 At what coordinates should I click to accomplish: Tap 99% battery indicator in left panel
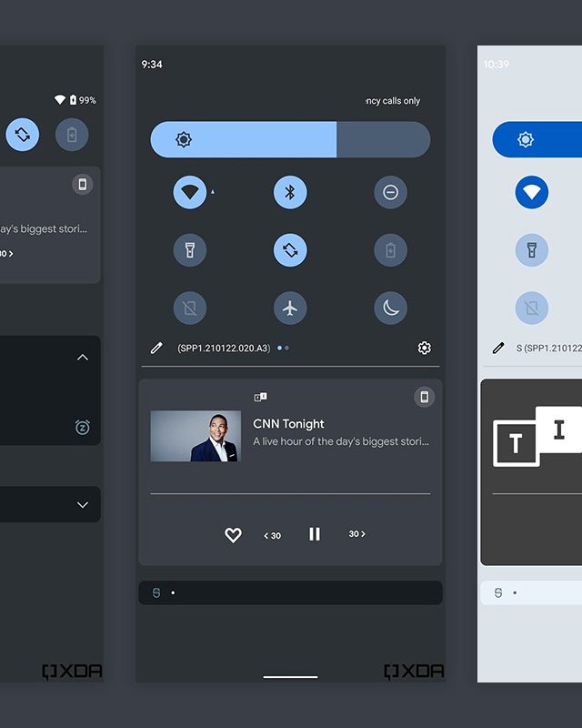(x=83, y=100)
